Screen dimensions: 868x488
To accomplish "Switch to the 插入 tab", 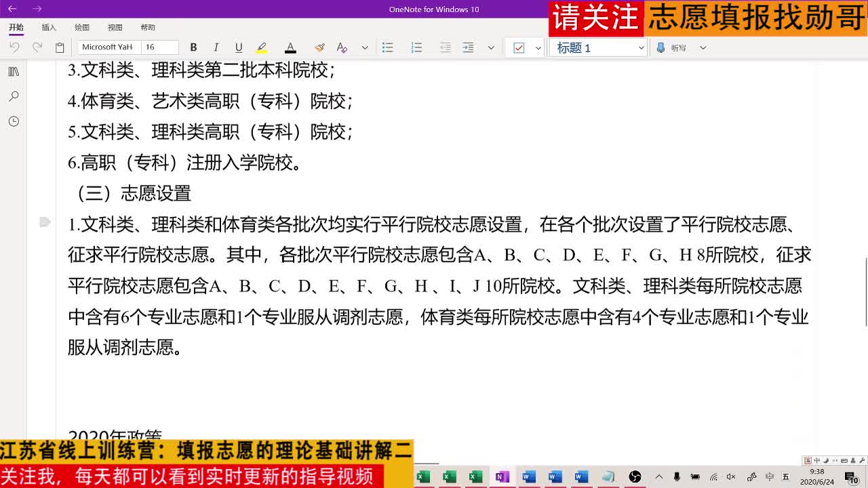I will pyautogui.click(x=49, y=28).
